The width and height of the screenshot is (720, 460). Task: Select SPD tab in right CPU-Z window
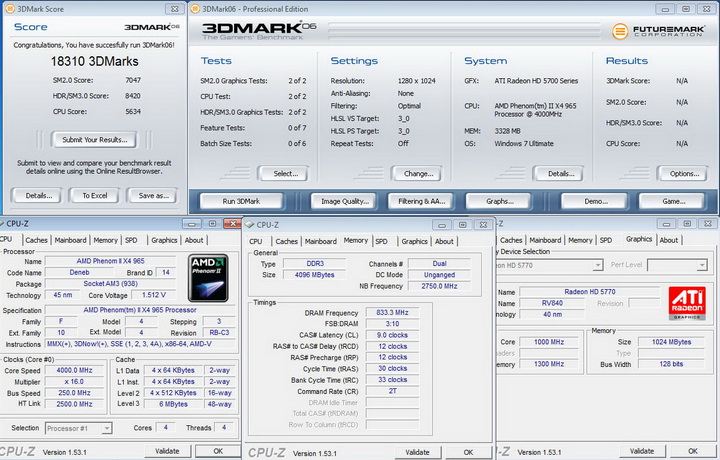tap(606, 240)
